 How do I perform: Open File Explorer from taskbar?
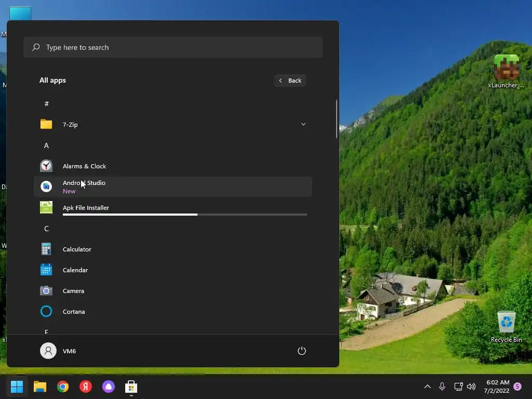39,387
